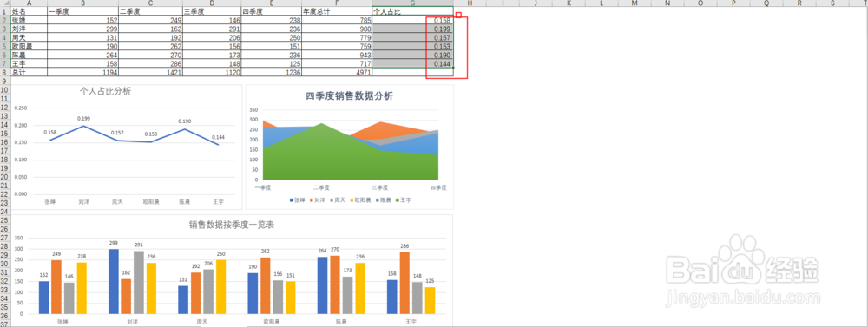Image resolution: width=868 pixels, height=327 pixels.
Task: Click the gray 291 bar for 刘洋
Action: [138, 282]
